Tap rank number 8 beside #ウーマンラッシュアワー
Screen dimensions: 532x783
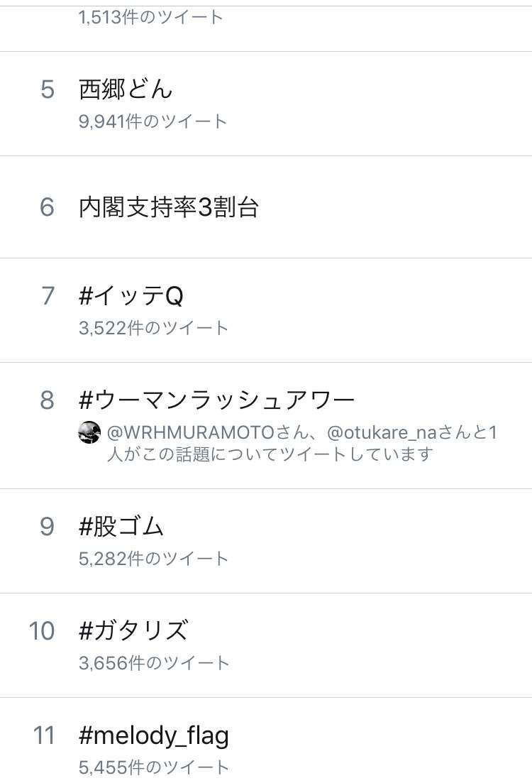click(47, 400)
